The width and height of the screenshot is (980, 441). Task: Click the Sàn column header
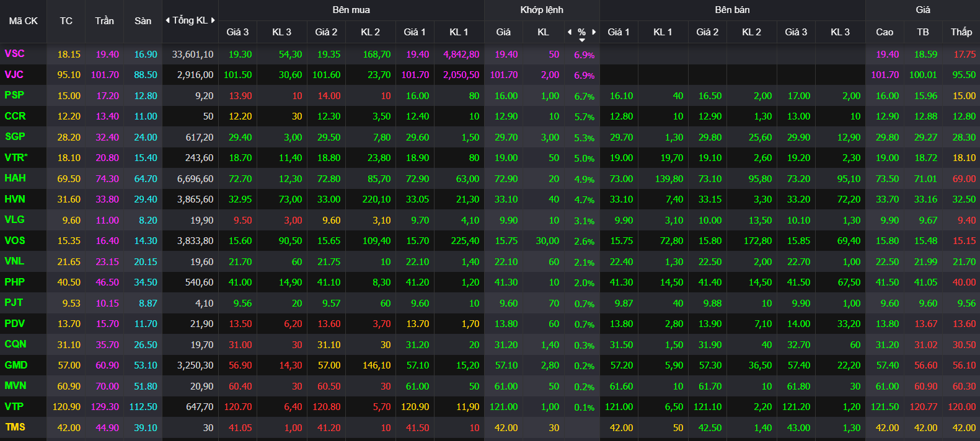(x=143, y=20)
